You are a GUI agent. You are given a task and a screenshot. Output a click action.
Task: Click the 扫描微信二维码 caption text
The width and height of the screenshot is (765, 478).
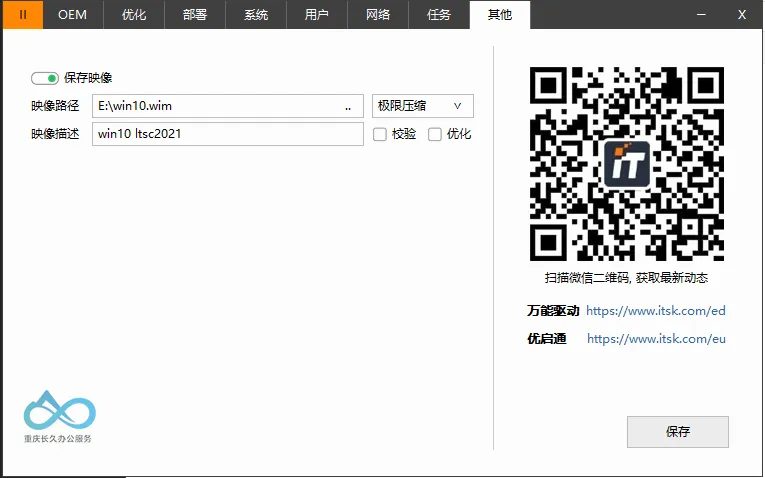click(626, 278)
